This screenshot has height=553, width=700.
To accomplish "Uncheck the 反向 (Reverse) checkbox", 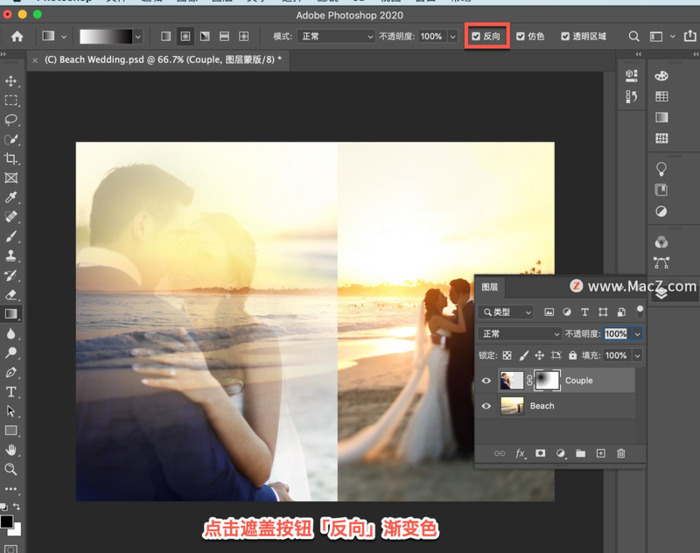I will [x=477, y=36].
